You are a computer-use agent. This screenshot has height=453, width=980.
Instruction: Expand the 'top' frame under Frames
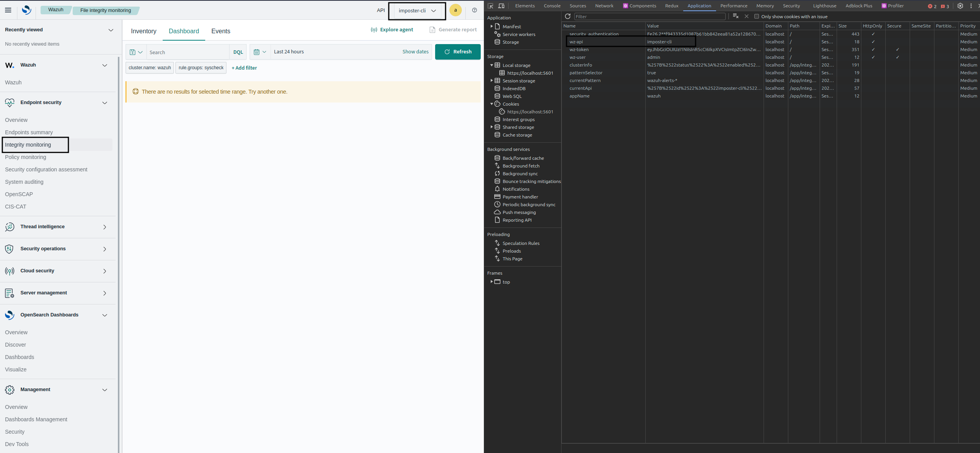tap(492, 282)
